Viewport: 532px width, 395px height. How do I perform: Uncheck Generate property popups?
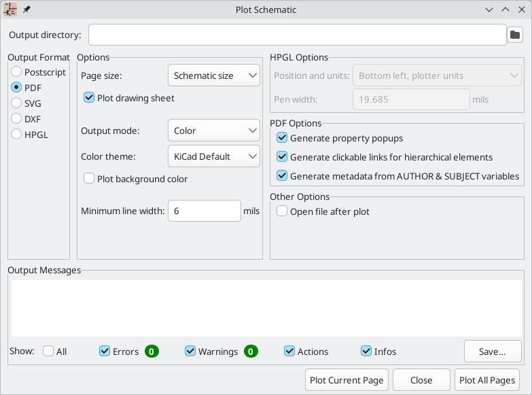282,138
